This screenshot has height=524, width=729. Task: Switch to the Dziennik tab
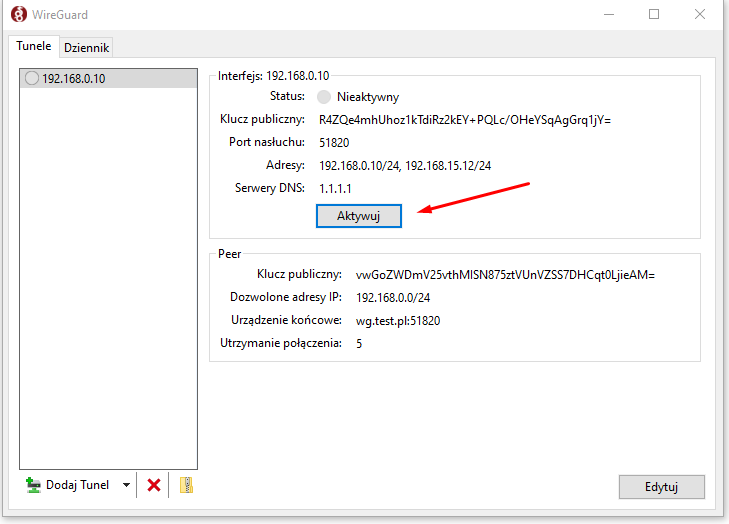click(x=87, y=47)
